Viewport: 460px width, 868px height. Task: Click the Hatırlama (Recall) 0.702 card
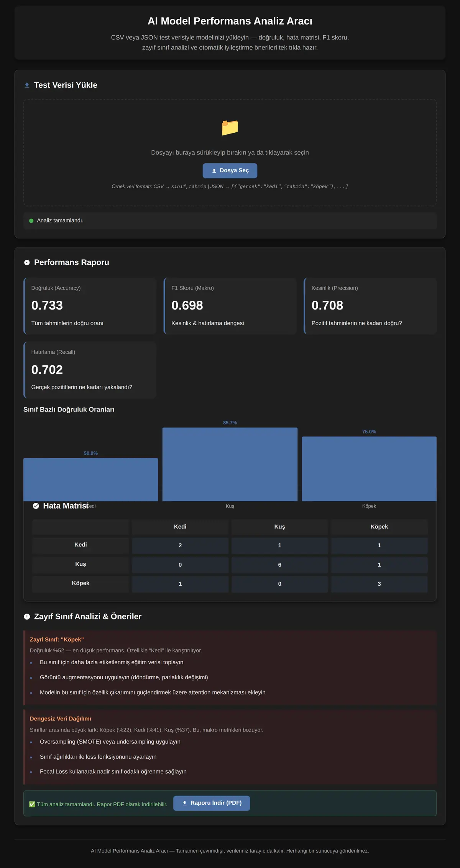[x=90, y=370]
